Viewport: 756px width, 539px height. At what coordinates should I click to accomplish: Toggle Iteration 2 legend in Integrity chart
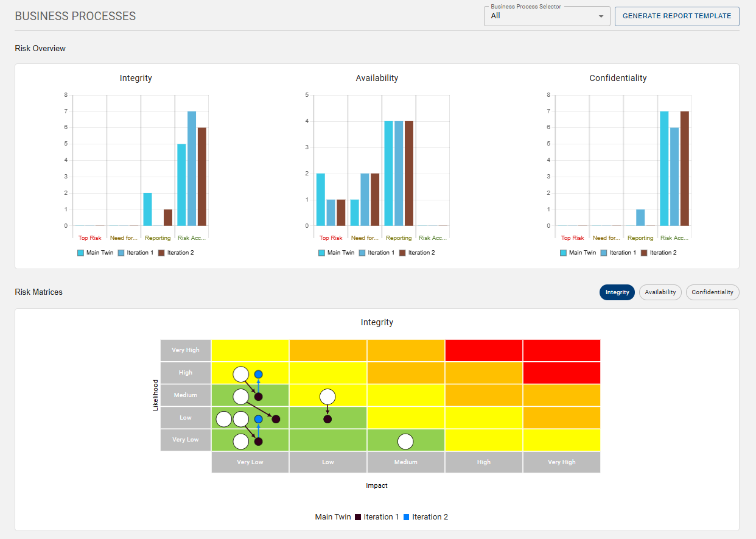click(176, 253)
